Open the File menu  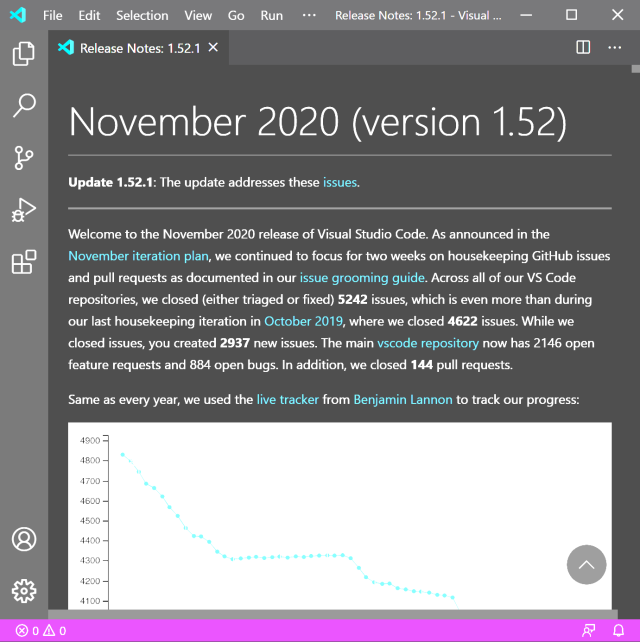pos(52,16)
